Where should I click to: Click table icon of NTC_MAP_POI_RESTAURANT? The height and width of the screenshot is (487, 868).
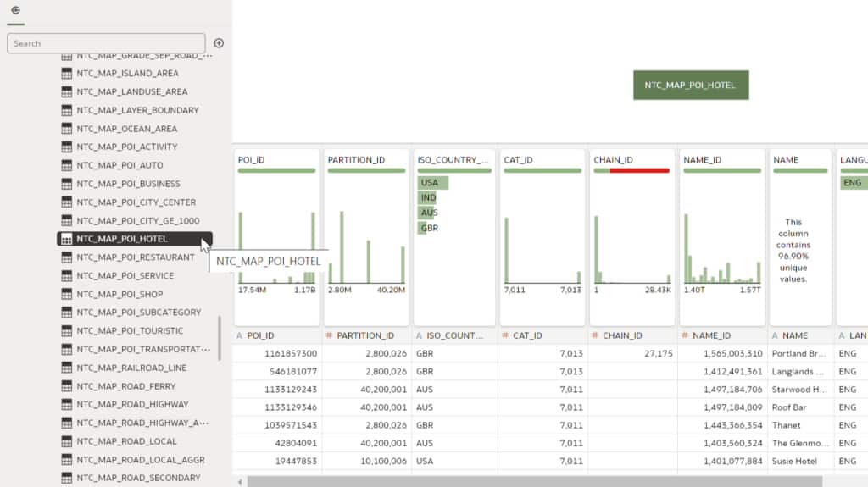[66, 257]
